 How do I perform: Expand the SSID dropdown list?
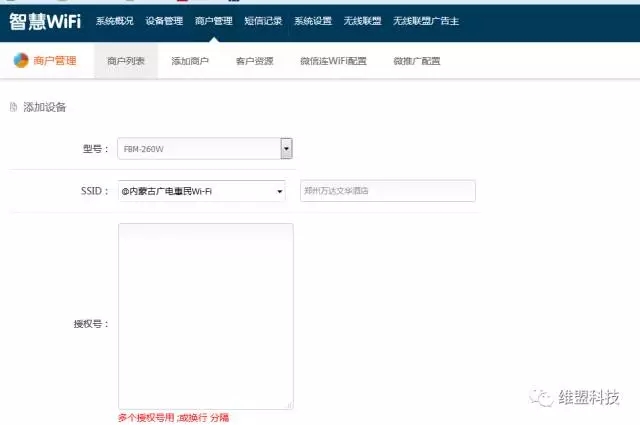[280, 191]
